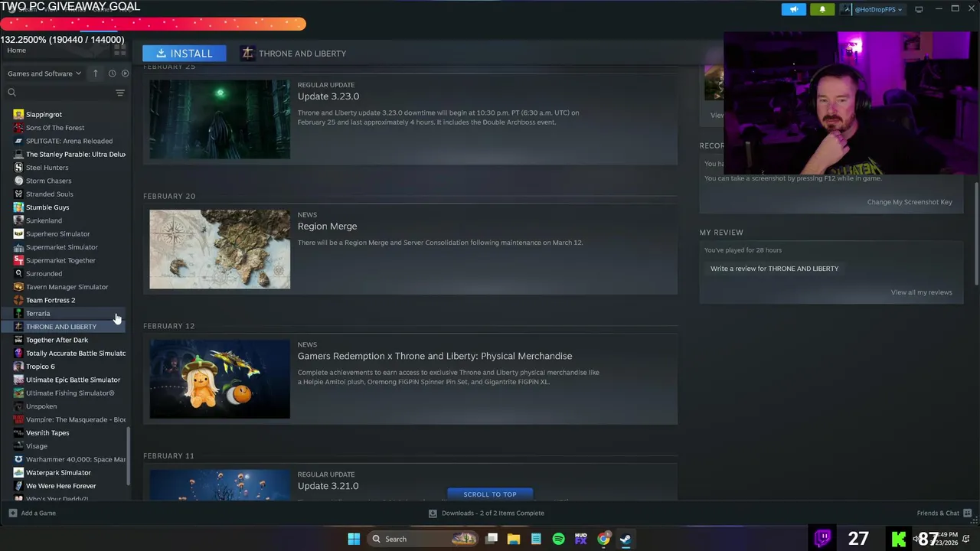Open Steam announcements megaphone icon
This screenshot has height=551, width=980.
[794, 9]
